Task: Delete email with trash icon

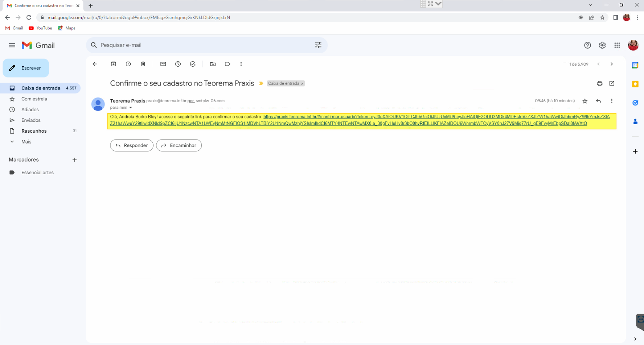Action: pos(143,64)
